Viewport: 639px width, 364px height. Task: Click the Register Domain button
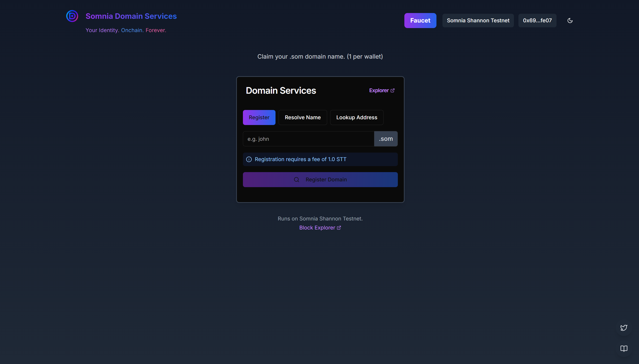coord(320,180)
